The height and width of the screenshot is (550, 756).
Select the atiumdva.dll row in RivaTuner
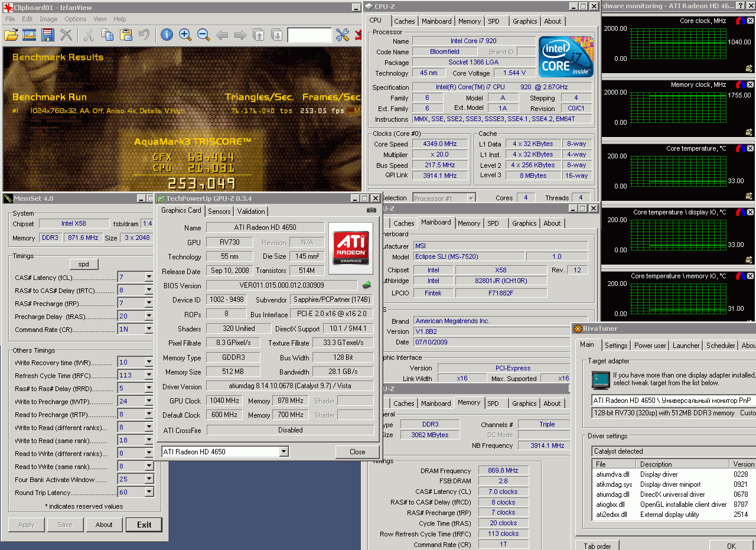coord(674,474)
